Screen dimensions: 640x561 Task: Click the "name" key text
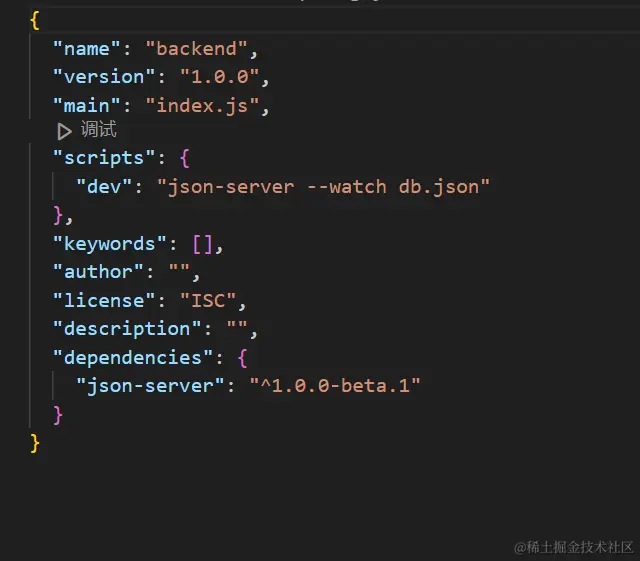(87, 49)
